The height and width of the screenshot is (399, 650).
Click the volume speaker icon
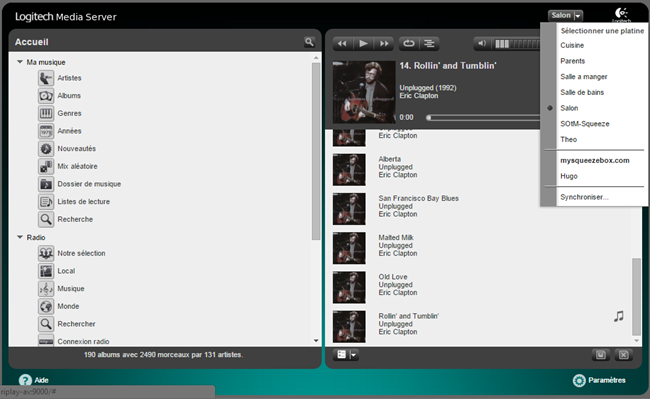click(482, 43)
